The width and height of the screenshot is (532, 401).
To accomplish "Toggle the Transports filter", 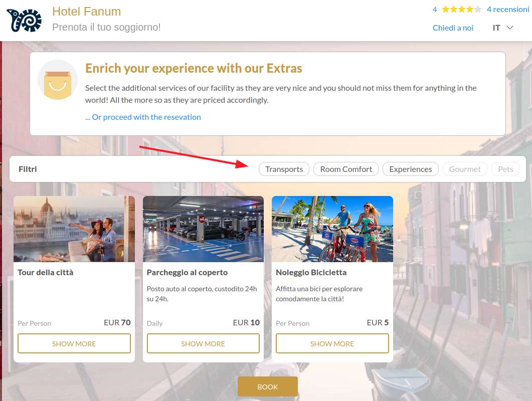I will pyautogui.click(x=284, y=169).
